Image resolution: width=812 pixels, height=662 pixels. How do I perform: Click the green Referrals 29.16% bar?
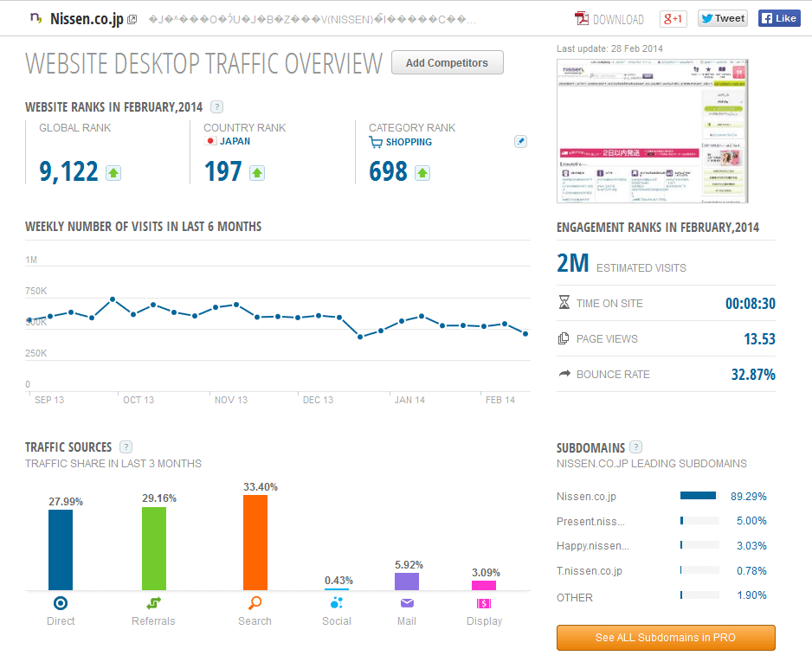pyautogui.click(x=154, y=549)
